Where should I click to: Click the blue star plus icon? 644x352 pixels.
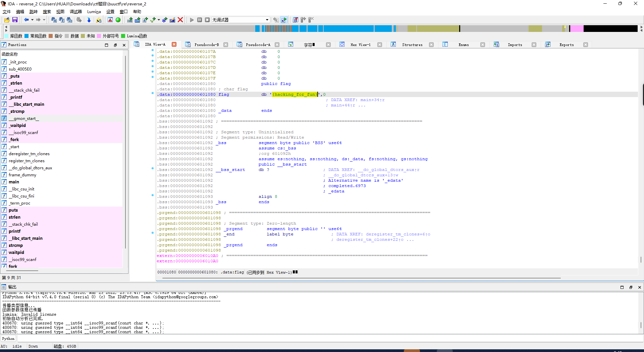pos(165,20)
